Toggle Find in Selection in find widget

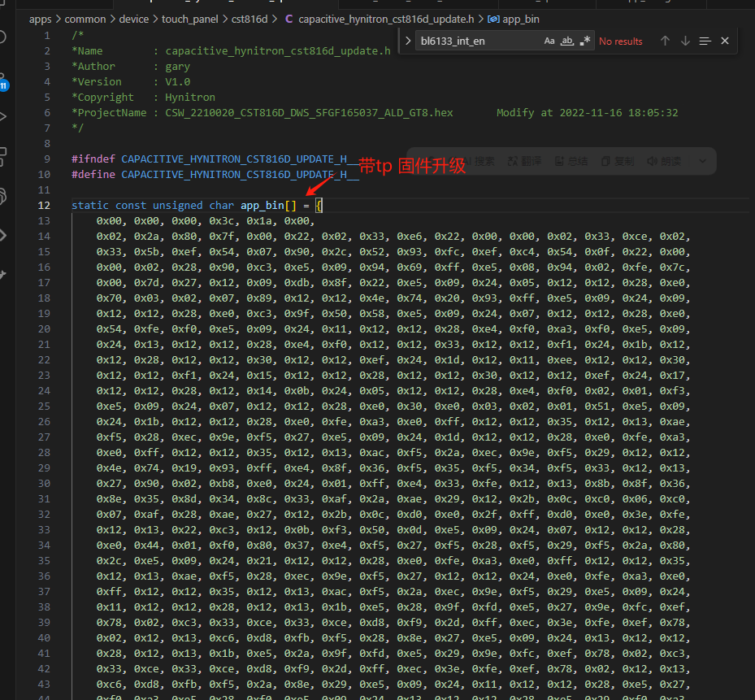tap(705, 41)
